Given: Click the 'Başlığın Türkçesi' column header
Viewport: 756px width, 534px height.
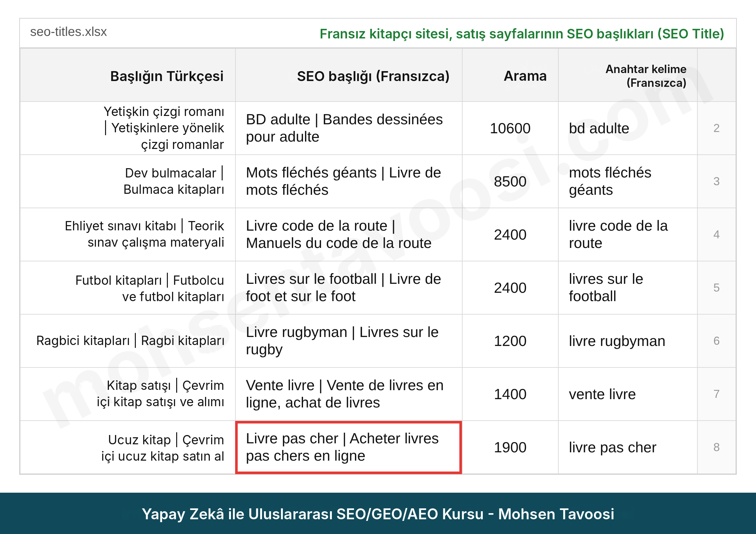Looking at the screenshot, I should 127,75.
